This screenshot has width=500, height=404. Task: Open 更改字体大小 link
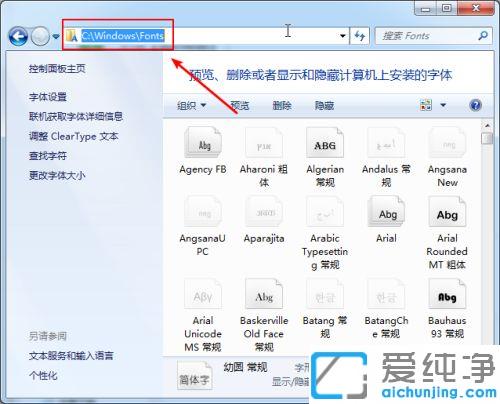coord(57,175)
